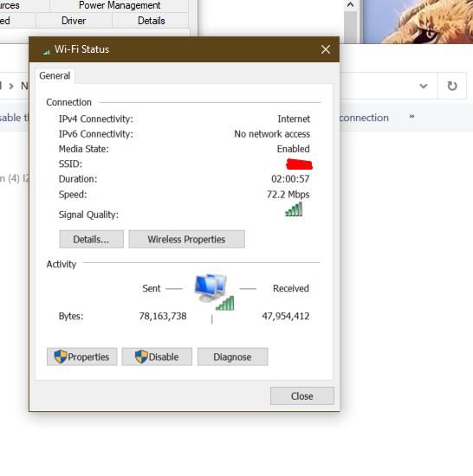Open the Driver tab
This screenshot has width=473, height=476.
(x=74, y=21)
